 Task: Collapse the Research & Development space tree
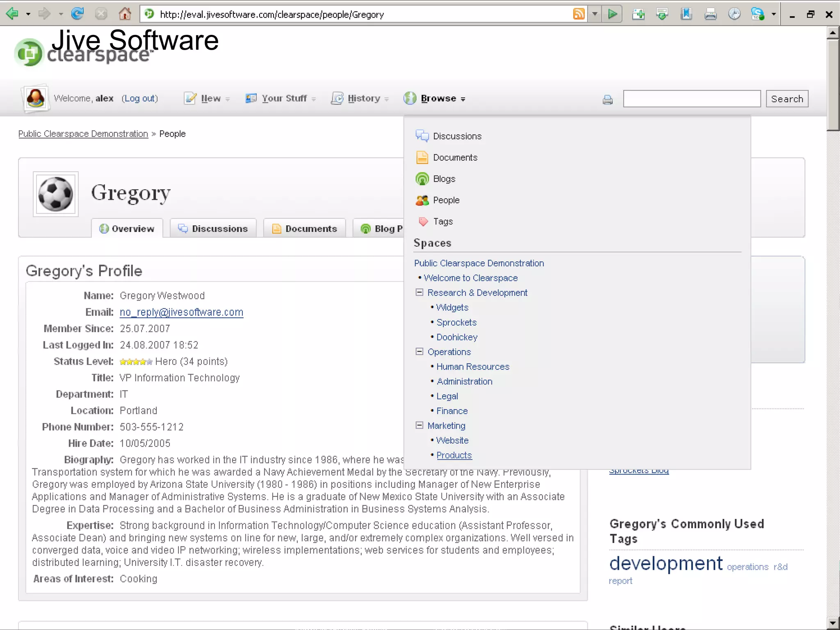419,292
